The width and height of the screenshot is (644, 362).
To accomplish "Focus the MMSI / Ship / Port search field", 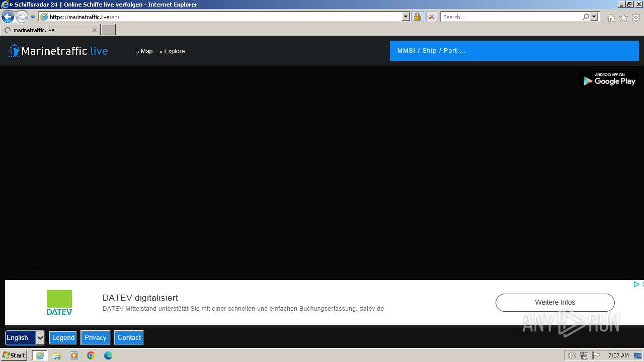I will 514,51.
